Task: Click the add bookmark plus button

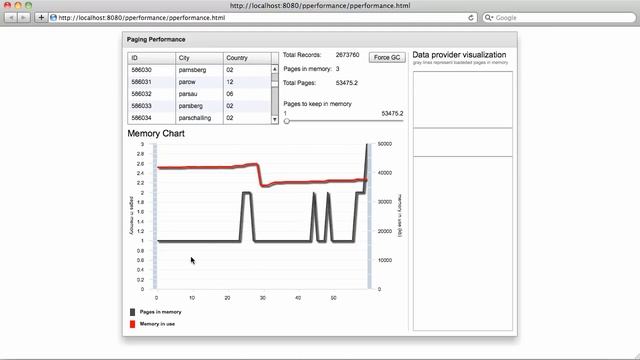Action: point(41,18)
